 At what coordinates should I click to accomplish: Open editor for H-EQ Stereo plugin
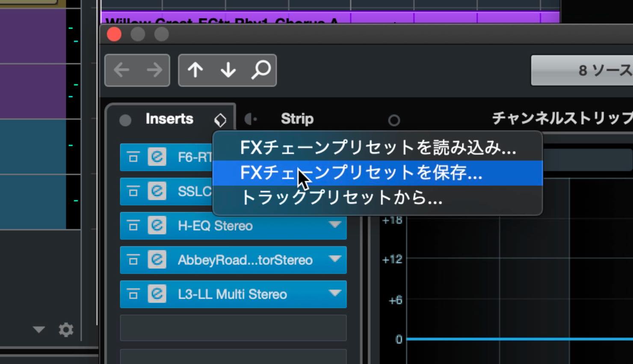coord(157,225)
